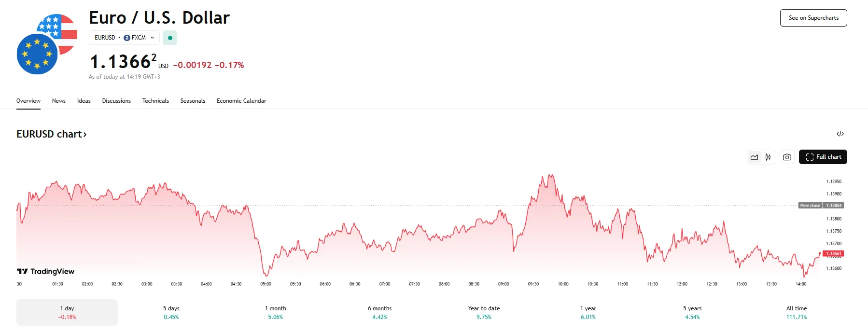Open the Economic Calendar tab
This screenshot has width=868, height=333.
point(241,101)
